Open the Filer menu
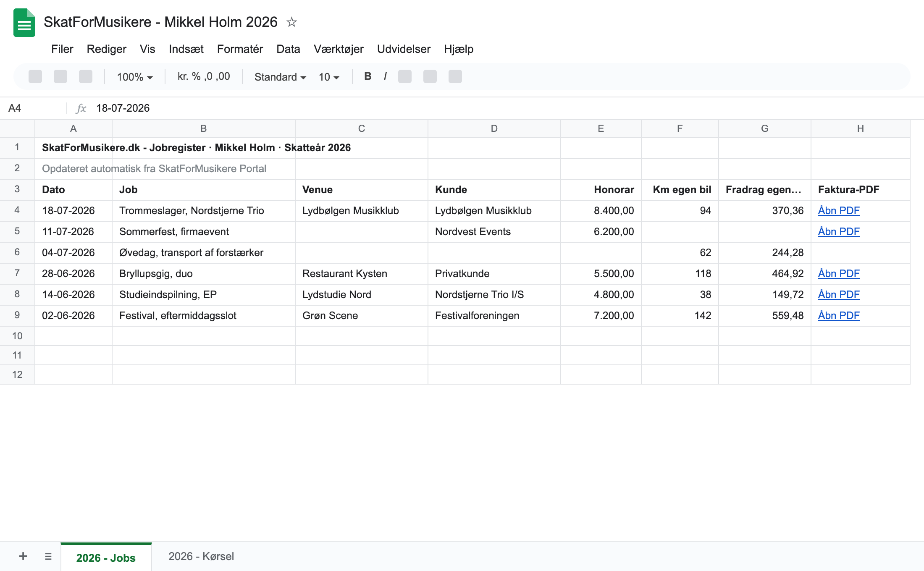This screenshot has height=571, width=924. coord(62,49)
